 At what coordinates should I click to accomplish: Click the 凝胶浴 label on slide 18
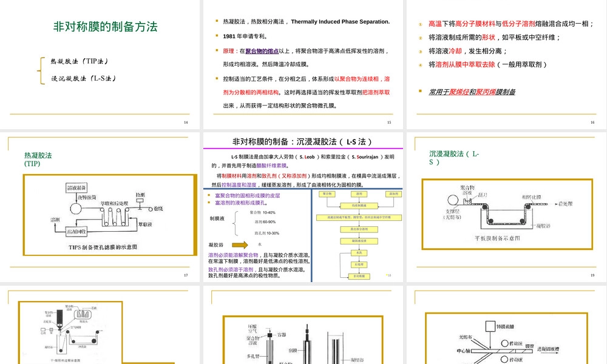[215, 245]
